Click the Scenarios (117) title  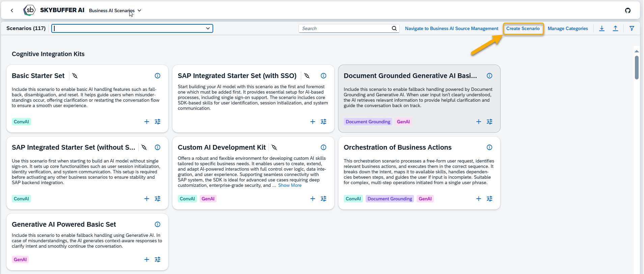pos(26,28)
